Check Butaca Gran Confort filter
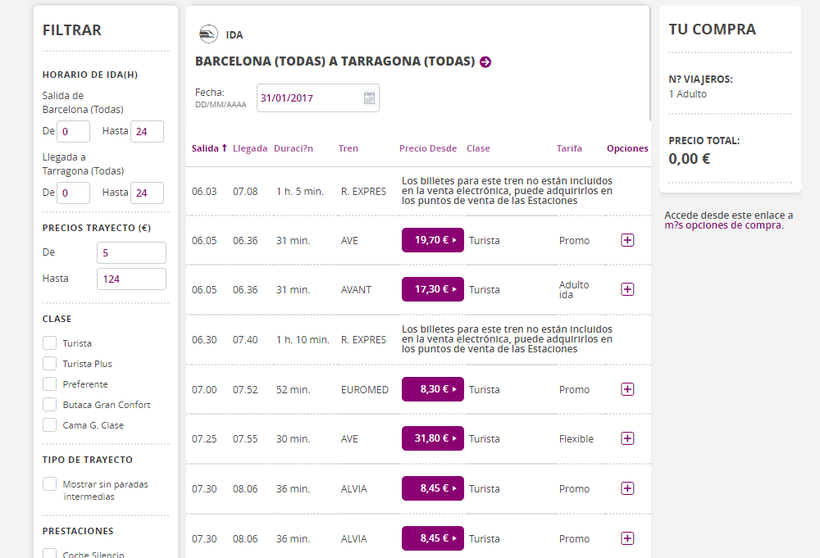The height and width of the screenshot is (558, 820). click(50, 404)
